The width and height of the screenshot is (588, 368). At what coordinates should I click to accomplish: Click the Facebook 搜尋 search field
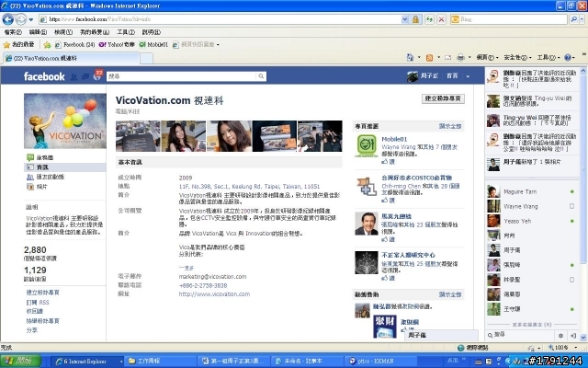pyautogui.click(x=182, y=76)
